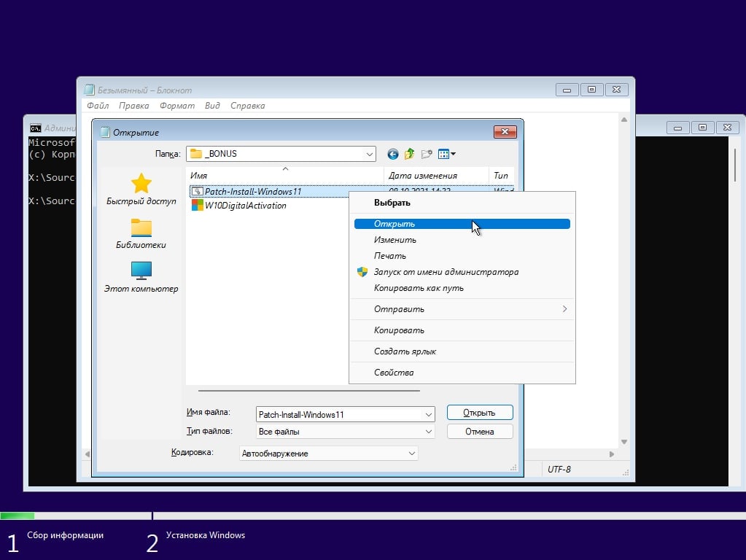Click Notepad vertical scrollbar up arrow

624,120
